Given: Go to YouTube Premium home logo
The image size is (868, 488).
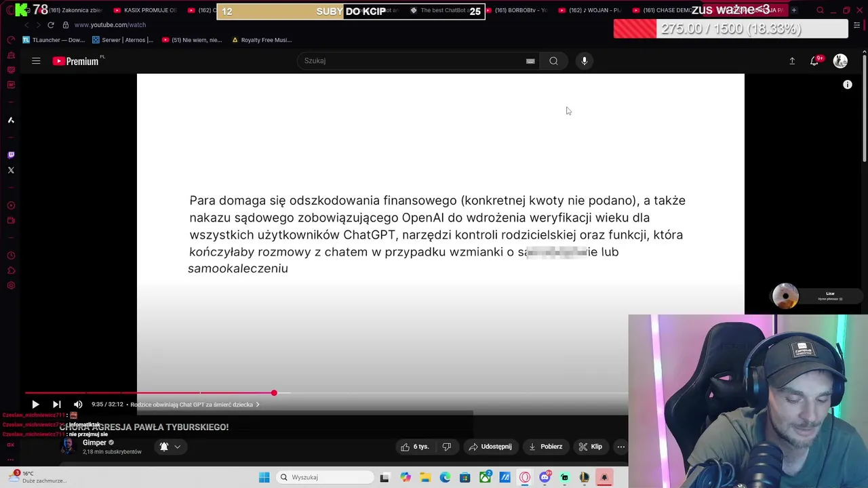Looking at the screenshot, I should [x=76, y=61].
